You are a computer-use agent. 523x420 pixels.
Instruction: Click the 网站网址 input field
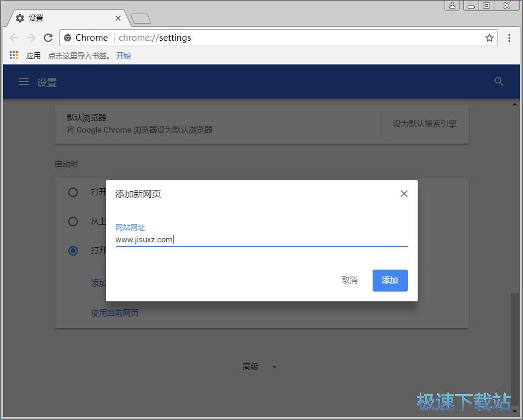pos(262,240)
